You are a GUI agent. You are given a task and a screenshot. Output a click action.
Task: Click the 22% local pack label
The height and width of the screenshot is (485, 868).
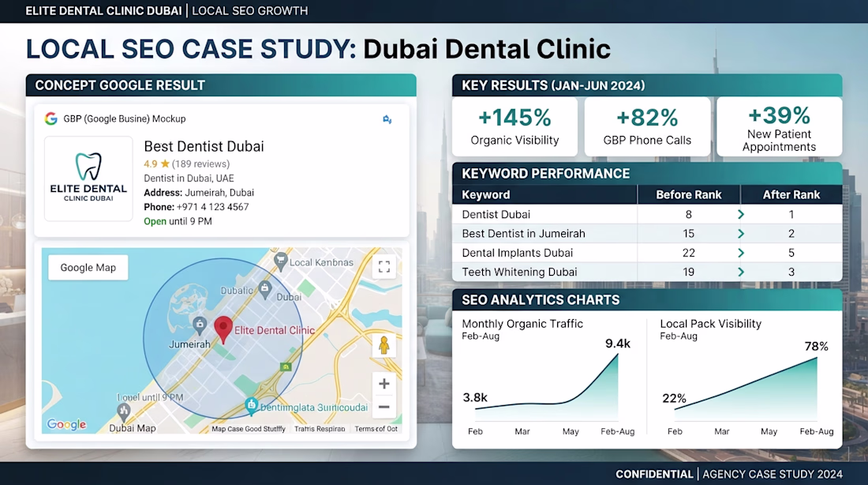coord(674,399)
